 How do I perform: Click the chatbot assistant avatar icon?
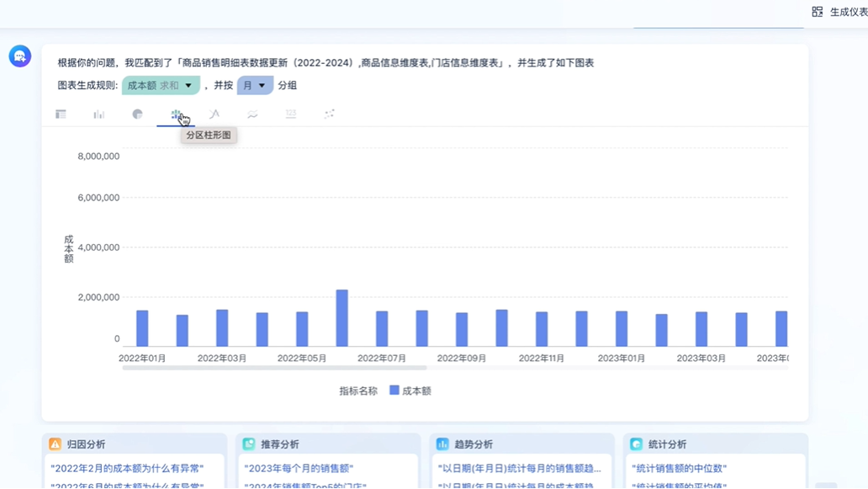19,56
